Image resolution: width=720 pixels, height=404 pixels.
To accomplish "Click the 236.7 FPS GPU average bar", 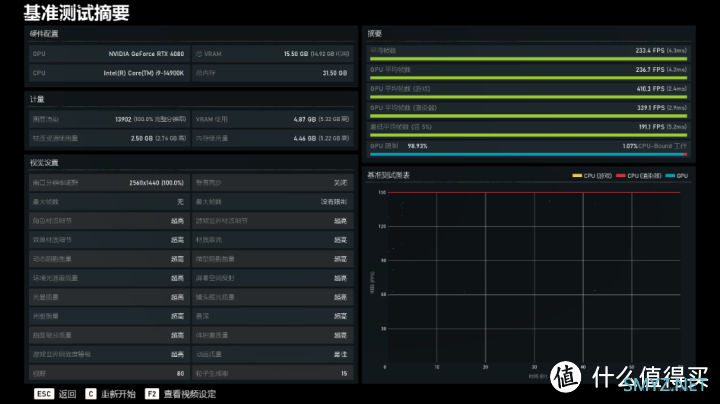I will (x=528, y=78).
